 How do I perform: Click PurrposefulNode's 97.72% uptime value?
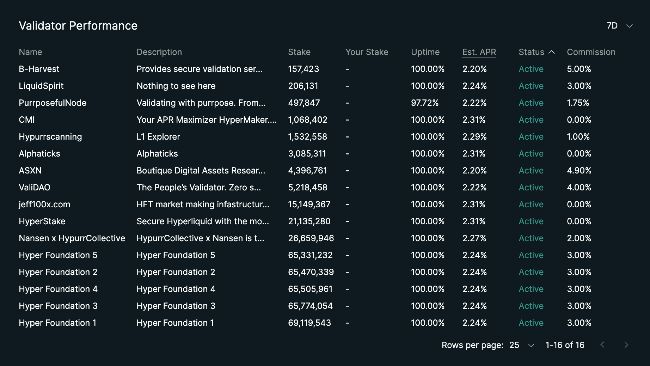point(424,103)
